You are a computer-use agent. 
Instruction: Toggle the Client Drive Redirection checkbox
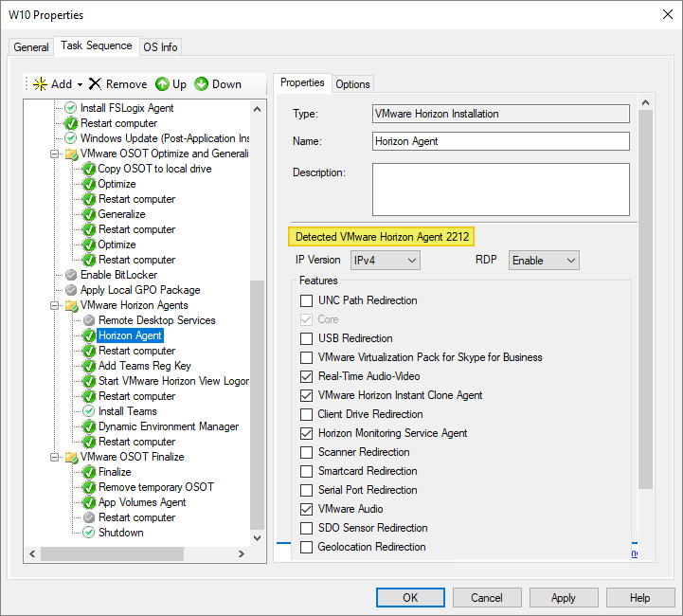coord(306,414)
